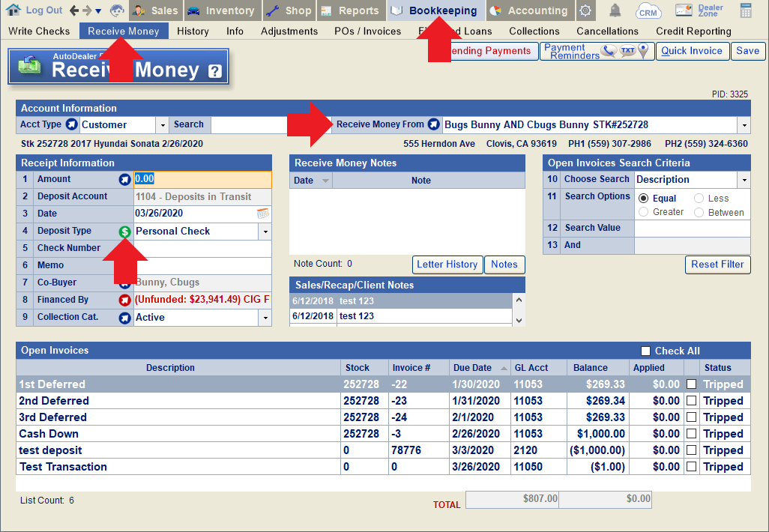Switch to the Accounting tab
This screenshot has height=532, width=769.
[x=530, y=10]
